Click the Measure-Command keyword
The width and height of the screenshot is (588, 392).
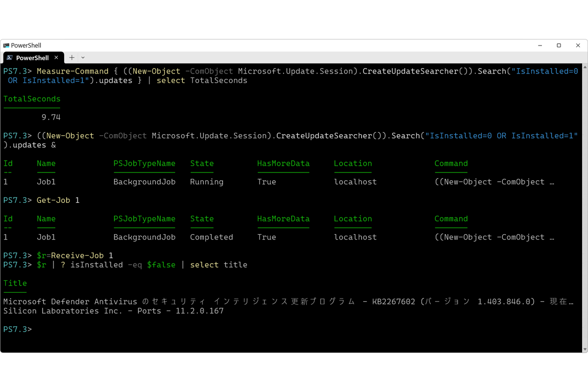pyautogui.click(x=73, y=71)
